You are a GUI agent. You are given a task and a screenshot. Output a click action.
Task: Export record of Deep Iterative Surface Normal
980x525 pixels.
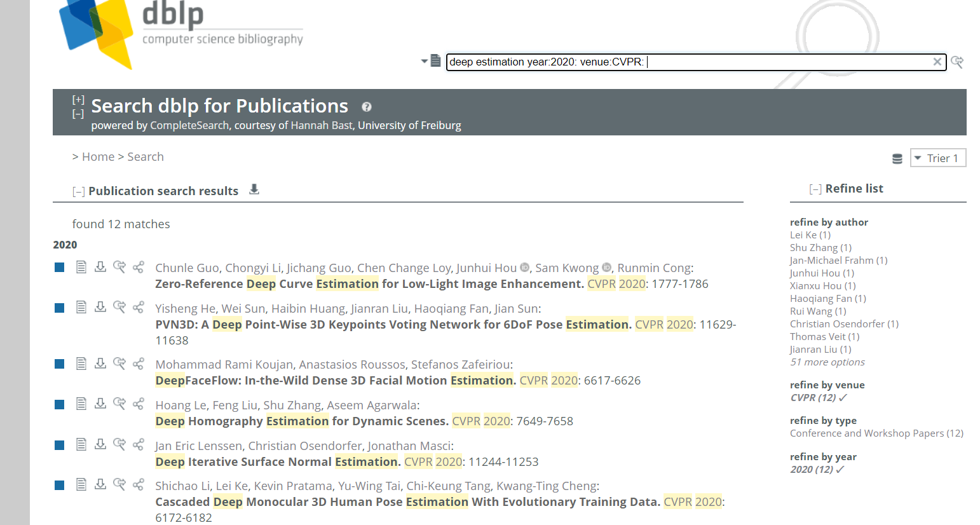pos(100,444)
